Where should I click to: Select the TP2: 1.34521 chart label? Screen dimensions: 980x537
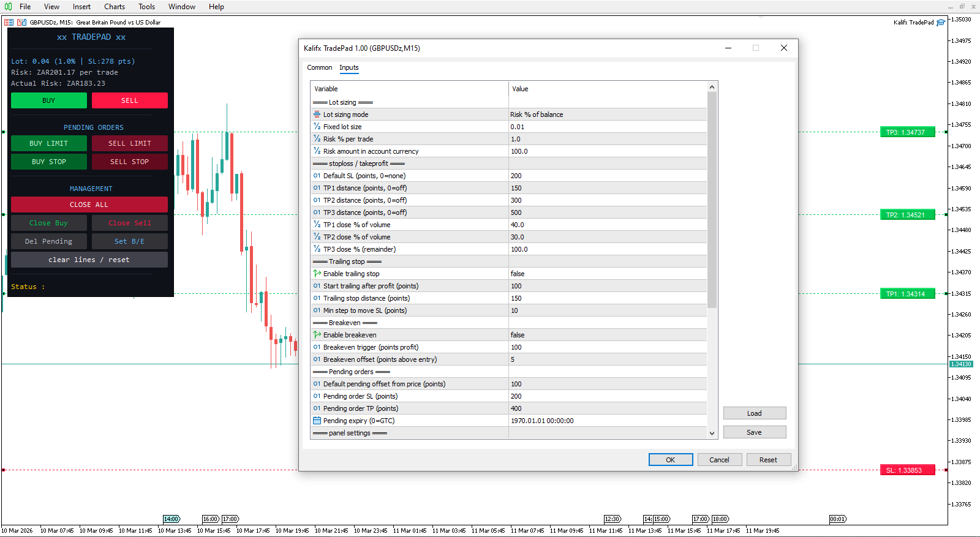[907, 215]
